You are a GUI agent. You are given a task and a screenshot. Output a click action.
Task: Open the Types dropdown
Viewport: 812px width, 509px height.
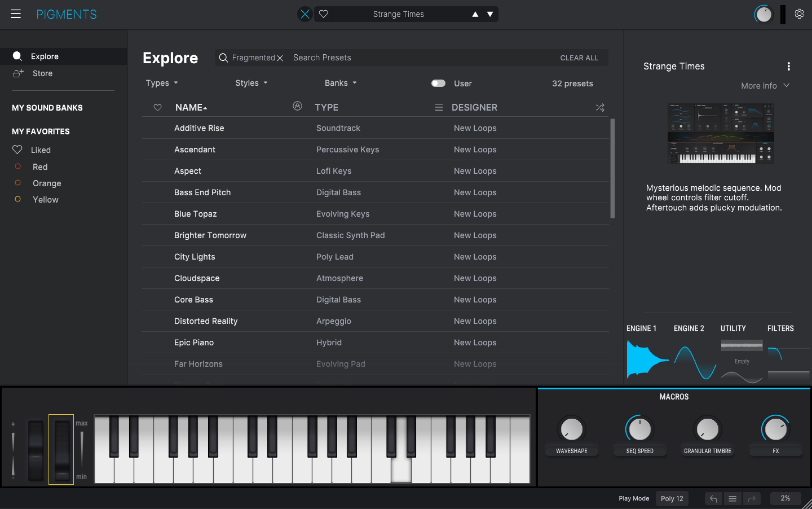click(161, 83)
